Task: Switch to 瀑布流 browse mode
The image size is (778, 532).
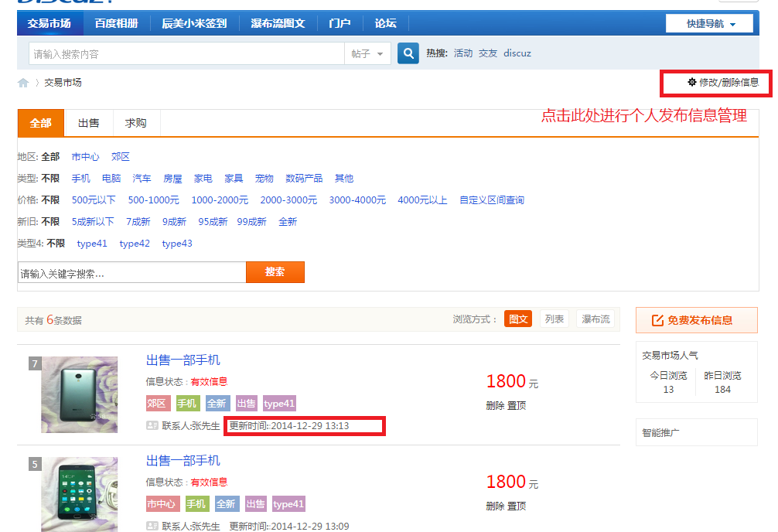Action: point(595,319)
